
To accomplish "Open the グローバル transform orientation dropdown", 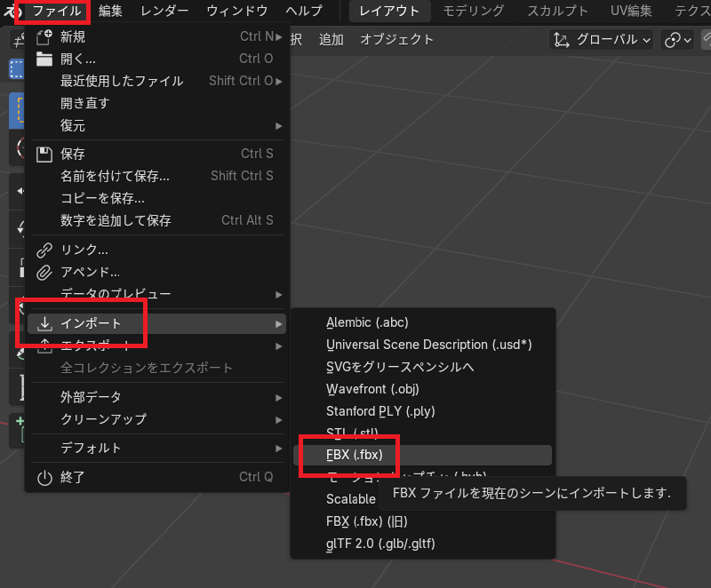I will pyautogui.click(x=602, y=39).
